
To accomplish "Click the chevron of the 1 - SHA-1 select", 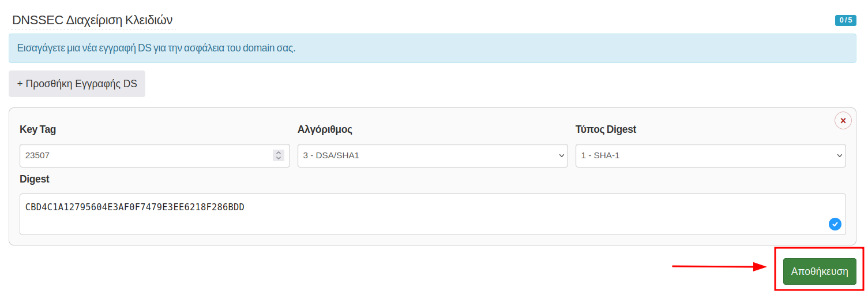I will coord(840,156).
